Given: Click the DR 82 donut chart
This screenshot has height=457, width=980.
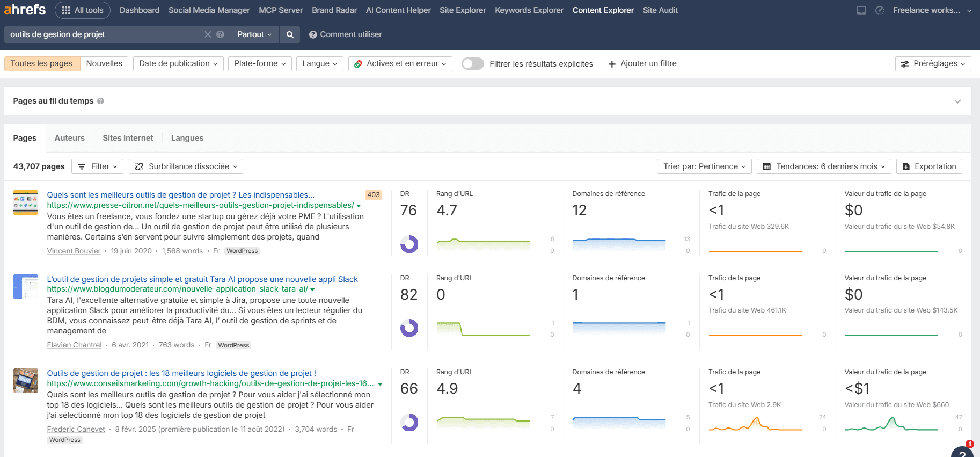Looking at the screenshot, I should [409, 328].
